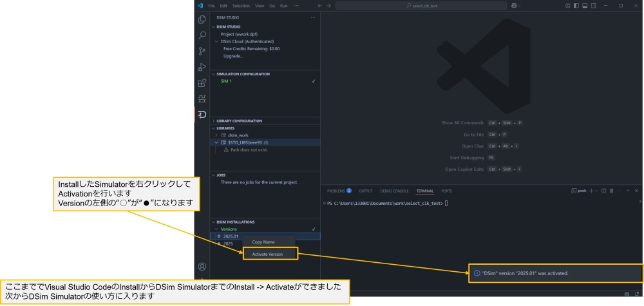Collapse the $STD_LIBS\ieee93 library
The height and width of the screenshot is (306, 644).
pos(217,142)
